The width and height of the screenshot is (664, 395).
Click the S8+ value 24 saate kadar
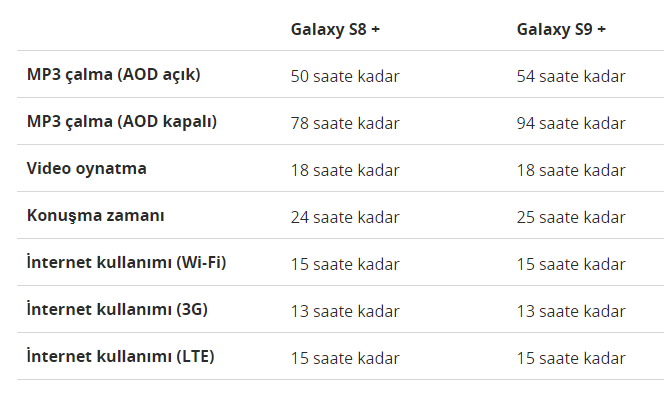(x=345, y=218)
